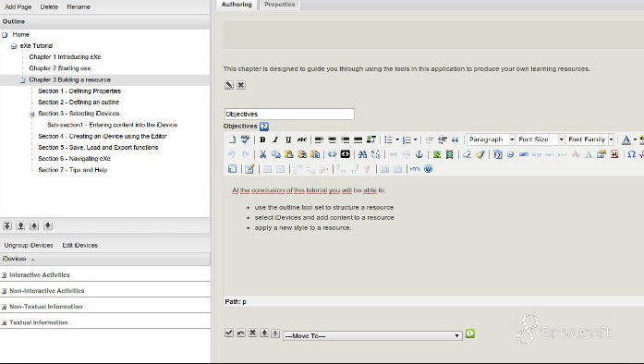Click Rename in the outline toolbar
644x364 pixels.
[79, 7]
